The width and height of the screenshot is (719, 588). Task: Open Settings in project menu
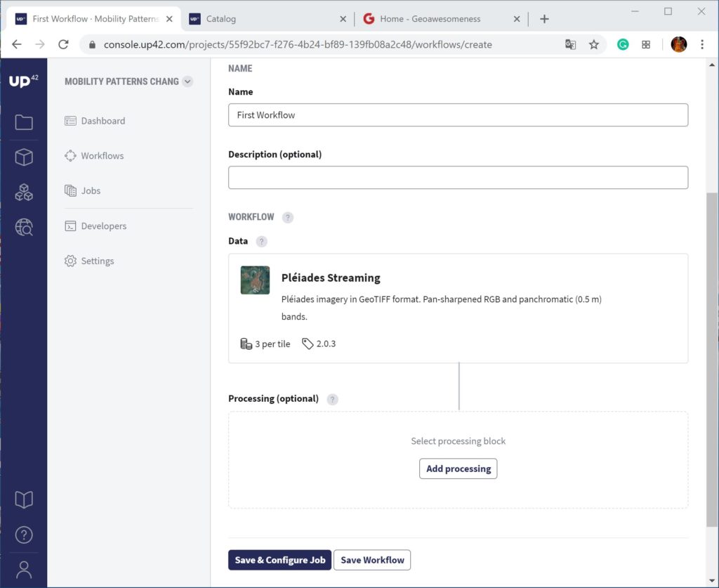89,261
